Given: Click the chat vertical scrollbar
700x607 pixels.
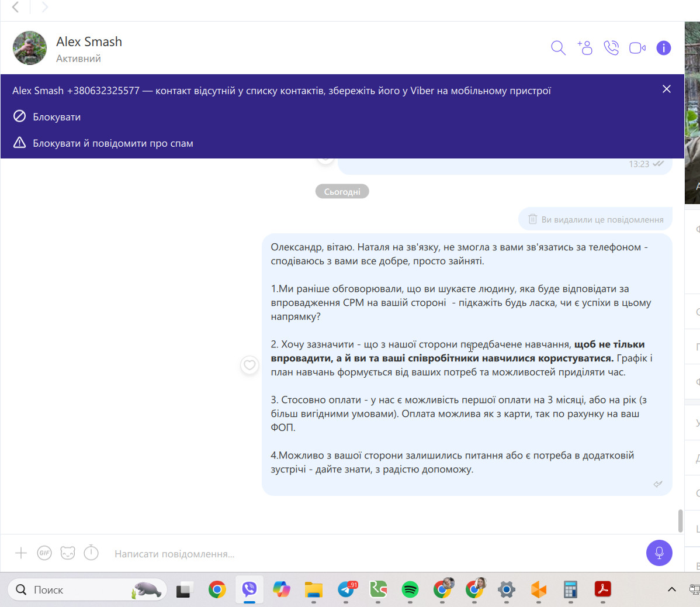Looking at the screenshot, I should [680, 521].
